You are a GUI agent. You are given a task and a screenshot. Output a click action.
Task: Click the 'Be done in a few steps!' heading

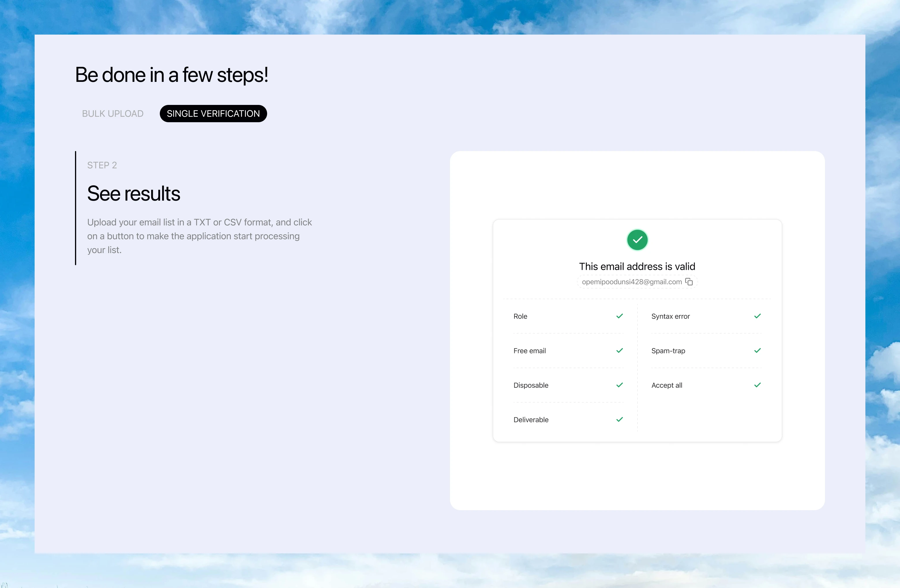[x=172, y=75]
